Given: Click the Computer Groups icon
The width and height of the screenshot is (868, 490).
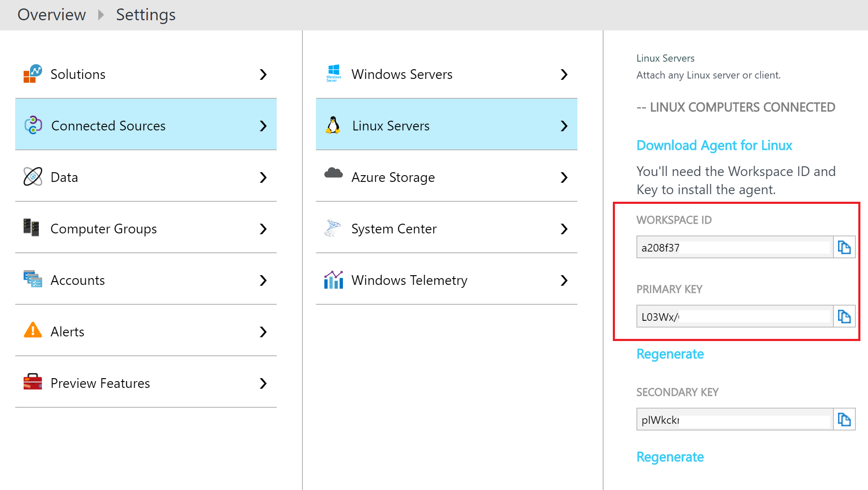Looking at the screenshot, I should pos(32,228).
